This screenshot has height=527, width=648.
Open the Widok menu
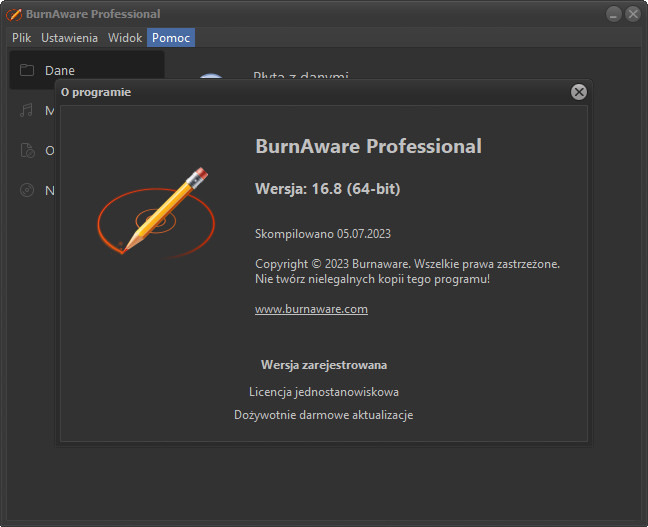click(125, 38)
